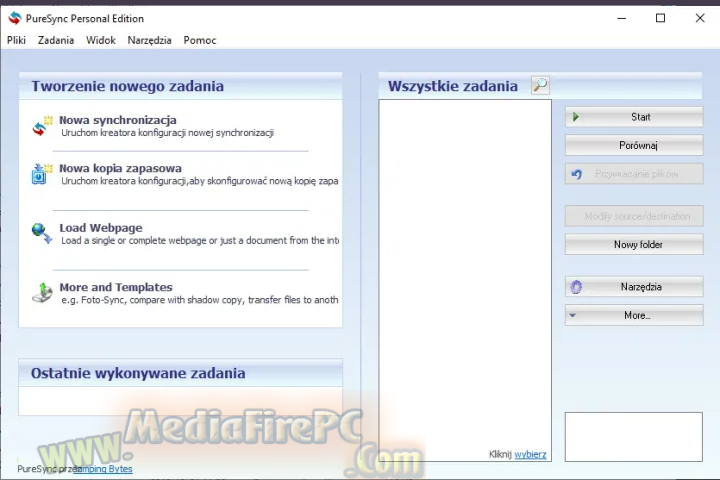Open the Pliki menu

(16, 40)
